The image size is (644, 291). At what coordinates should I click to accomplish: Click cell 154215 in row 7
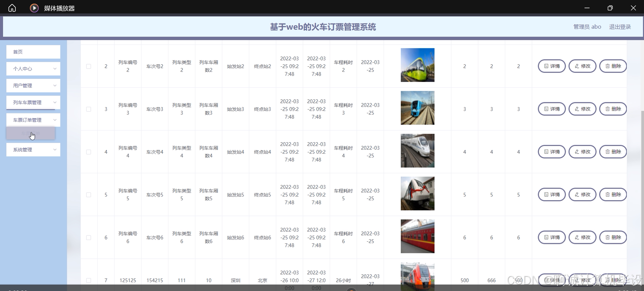click(155, 280)
